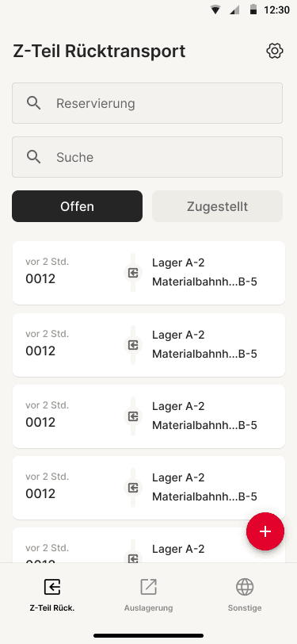Tap the return-transport icon in third list card
The height and width of the screenshot is (644, 297).
(133, 416)
